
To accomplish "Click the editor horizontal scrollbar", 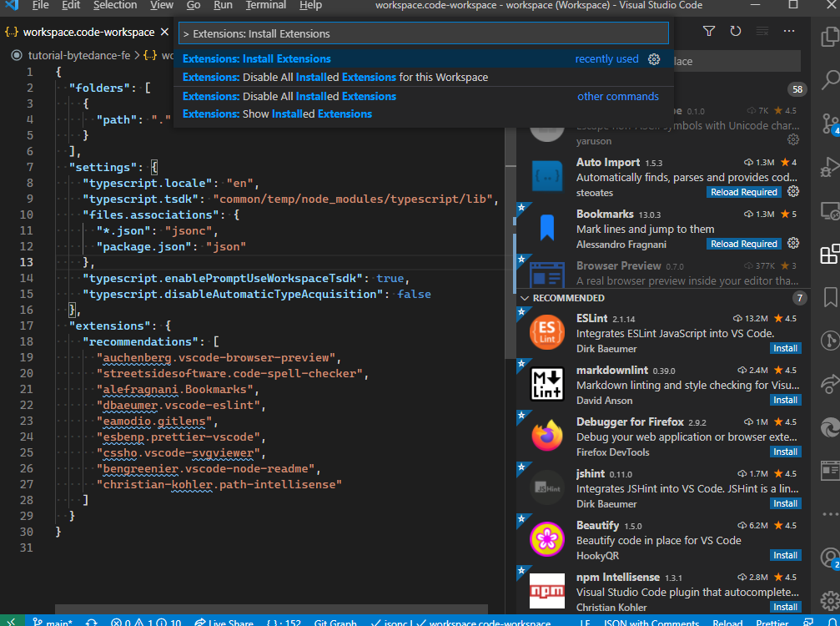I will pyautogui.click(x=271, y=609).
